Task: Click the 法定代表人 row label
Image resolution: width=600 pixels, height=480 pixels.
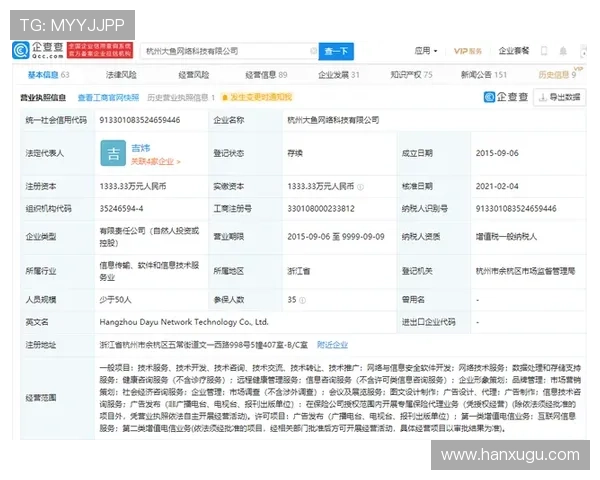Action: 44,153
